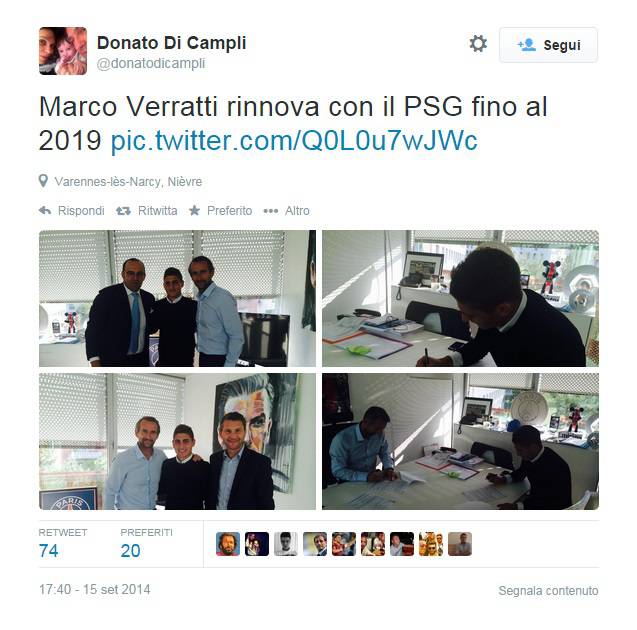Open the pic.twitter.com/Q0L0u7wJWc link

[x=294, y=141]
